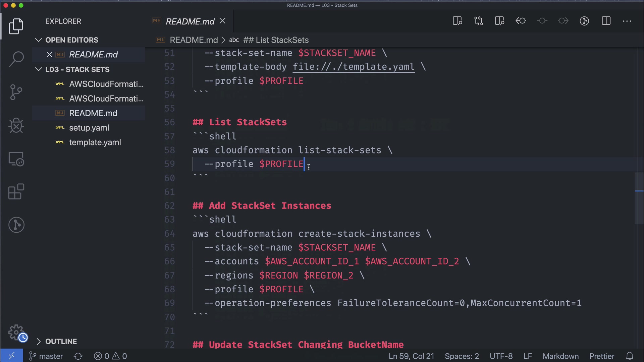Click the synchronize changes icon
This screenshot has height=362, width=644.
pyautogui.click(x=78, y=356)
